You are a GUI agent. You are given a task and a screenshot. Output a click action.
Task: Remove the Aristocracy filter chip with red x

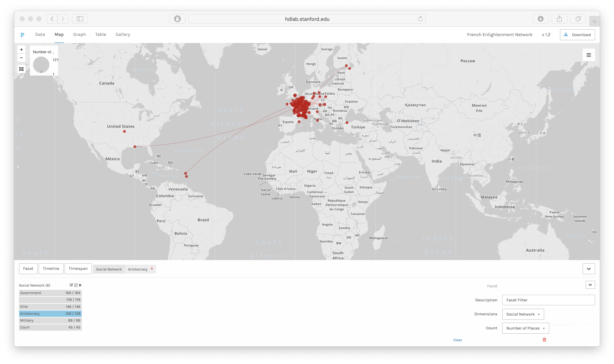pos(152,269)
